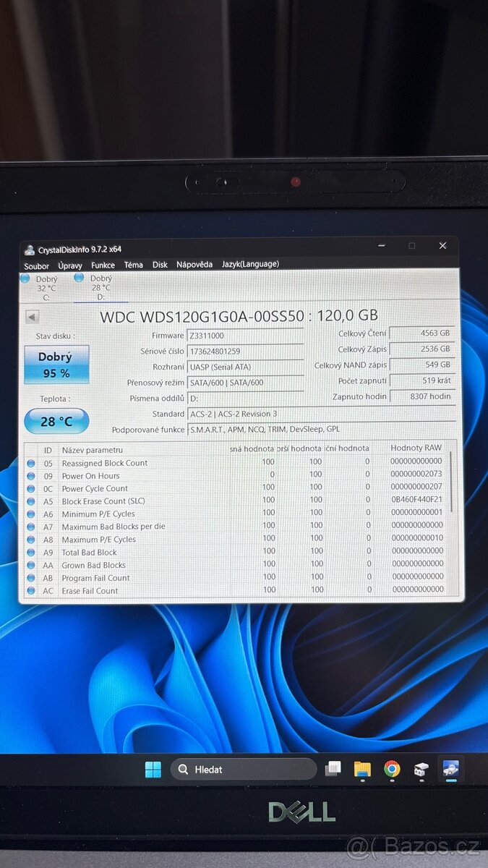
Task: Click the status dot of Reassigned Block Count
Action: click(31, 464)
